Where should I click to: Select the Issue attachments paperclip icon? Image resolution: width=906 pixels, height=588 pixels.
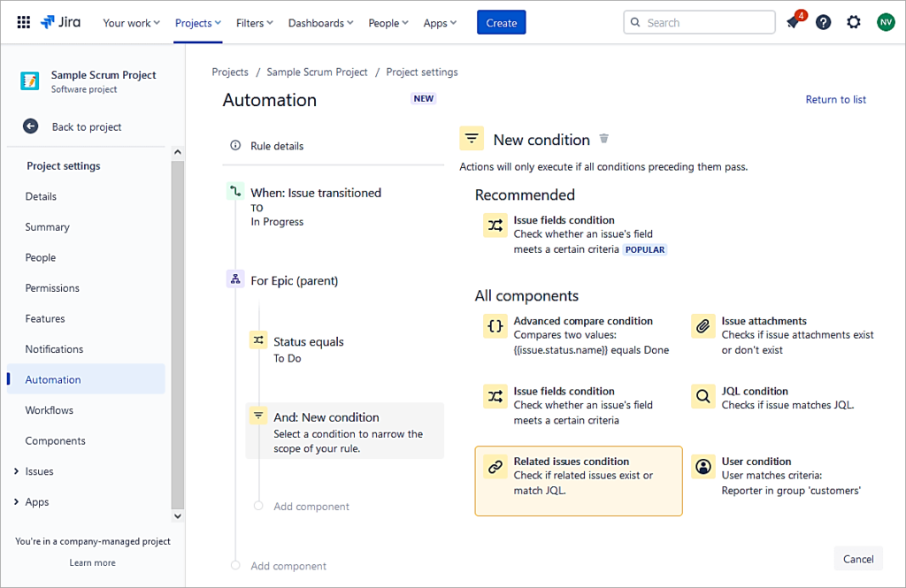[703, 325]
